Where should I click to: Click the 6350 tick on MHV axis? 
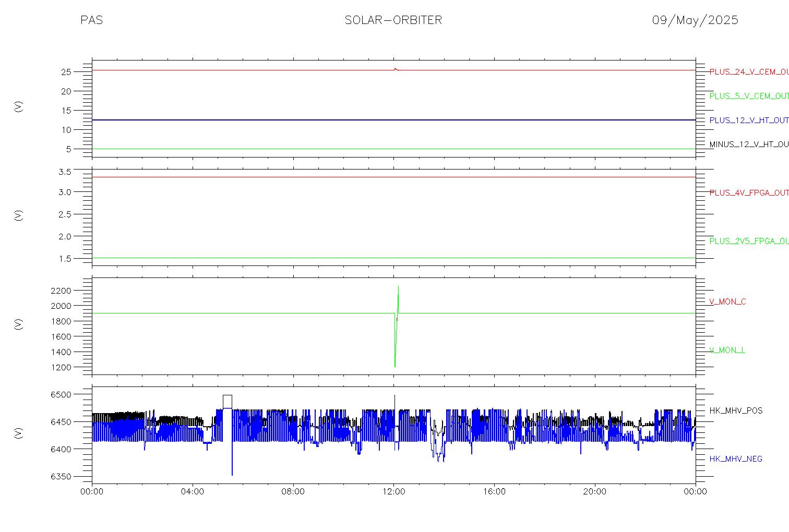[62, 477]
